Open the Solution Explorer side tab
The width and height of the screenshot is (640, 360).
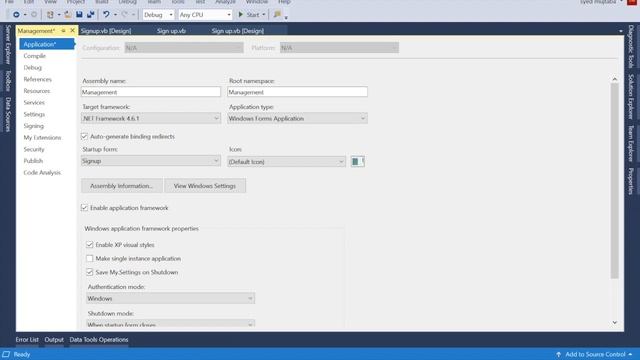631,97
